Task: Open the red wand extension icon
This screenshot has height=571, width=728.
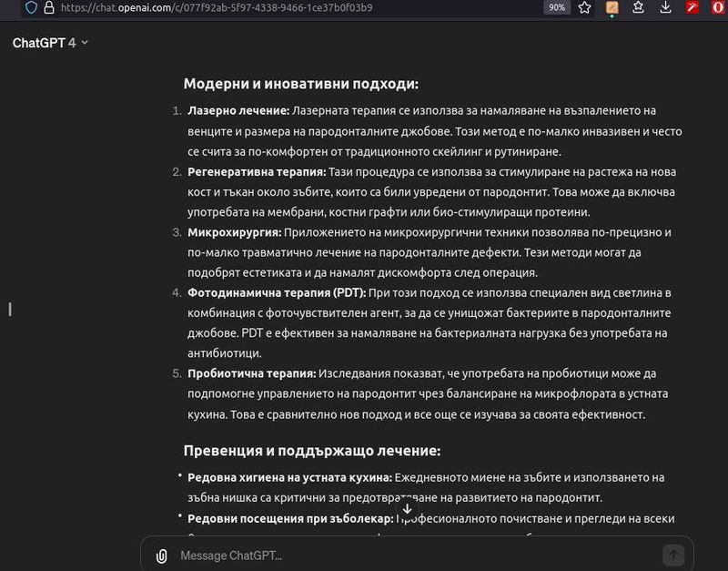Action: point(693,8)
